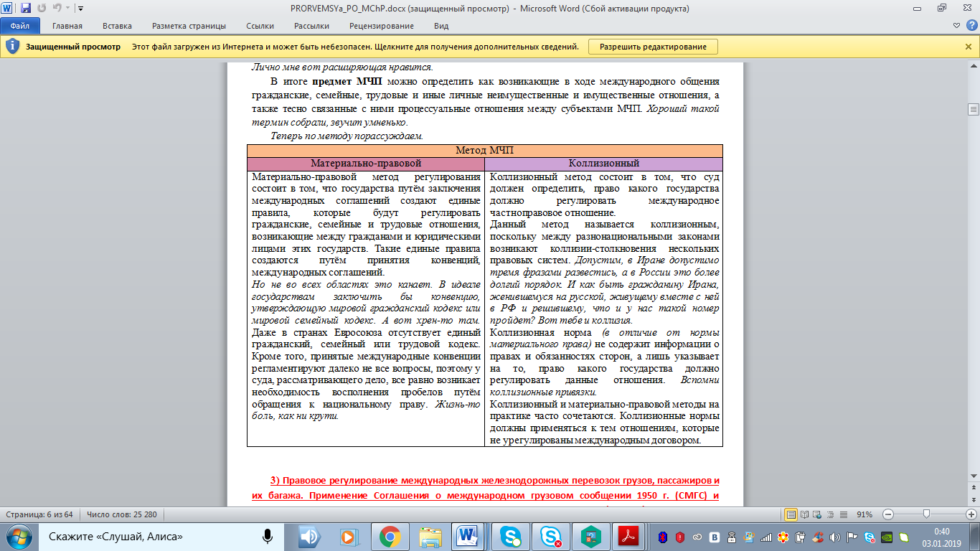Click page counter 'Страница: 6 из 64'
The width and height of the screenshot is (980, 551).
pos(39,514)
